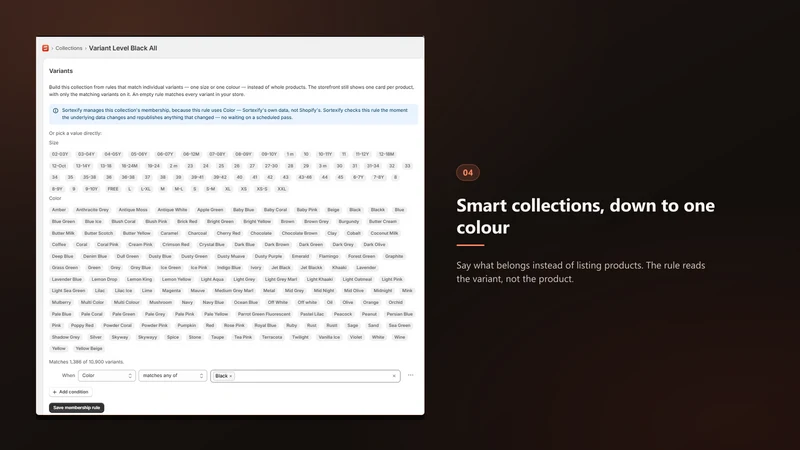Choose the 12-Oct size chip
The height and width of the screenshot is (450, 800).
(59, 166)
